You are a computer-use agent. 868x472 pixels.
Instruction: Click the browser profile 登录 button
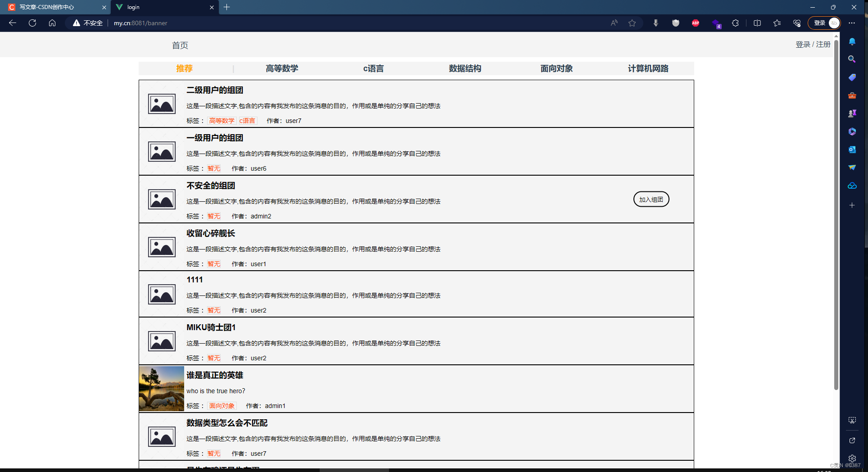coord(824,23)
